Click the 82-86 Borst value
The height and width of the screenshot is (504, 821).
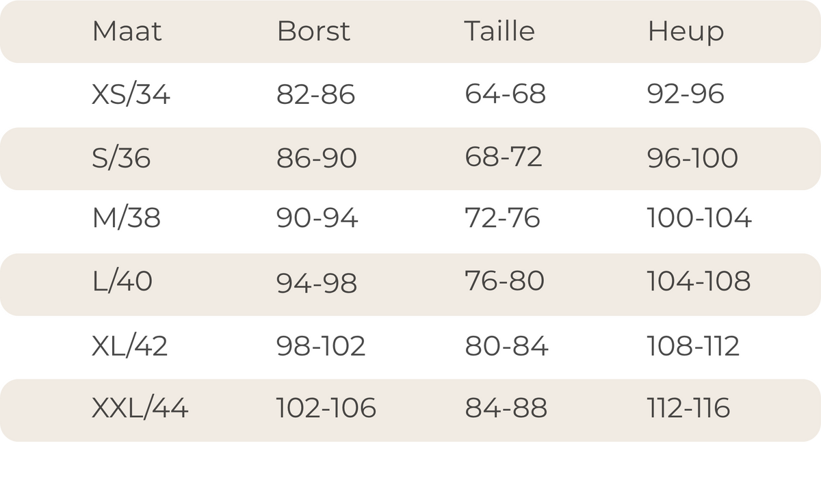tap(316, 94)
